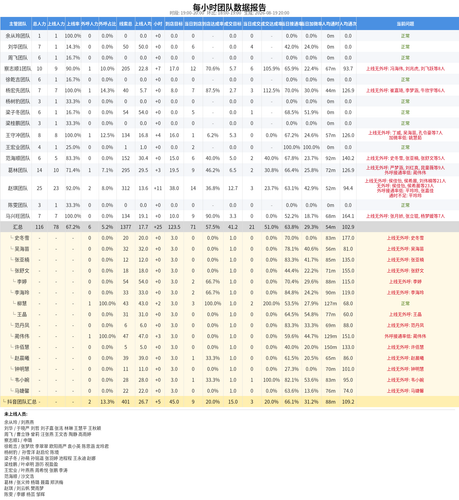Click the 陈雯团队 row name
The image size is (459, 500).
pyautogui.click(x=18, y=205)
